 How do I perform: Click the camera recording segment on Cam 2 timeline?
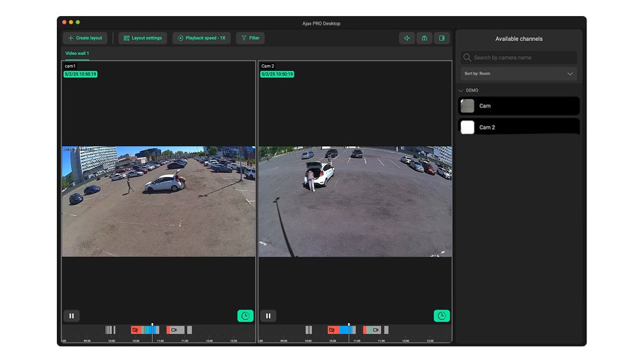point(374,330)
